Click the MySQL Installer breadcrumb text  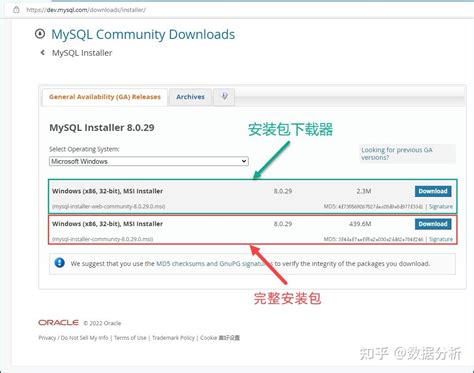pyautogui.click(x=82, y=53)
